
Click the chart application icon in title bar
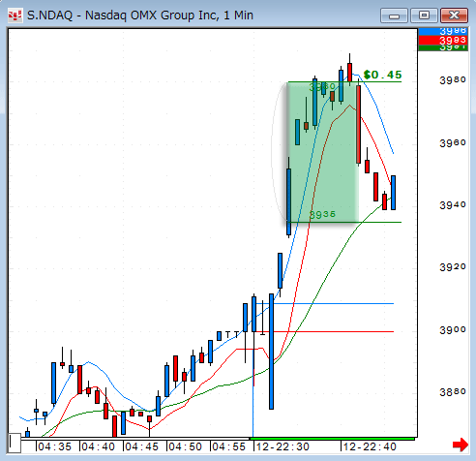pos(15,15)
